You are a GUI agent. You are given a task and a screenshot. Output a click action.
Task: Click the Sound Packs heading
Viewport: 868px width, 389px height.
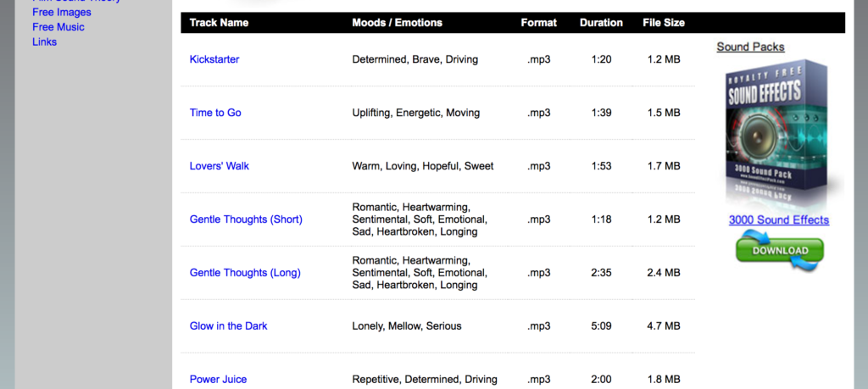[751, 47]
